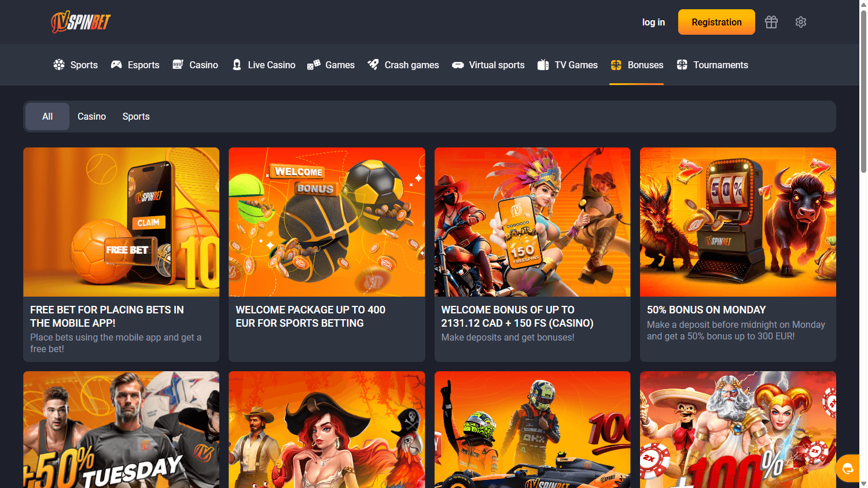868x488 pixels.
Task: Click '50% BONUS ON MONDAY' title
Action: (x=706, y=310)
